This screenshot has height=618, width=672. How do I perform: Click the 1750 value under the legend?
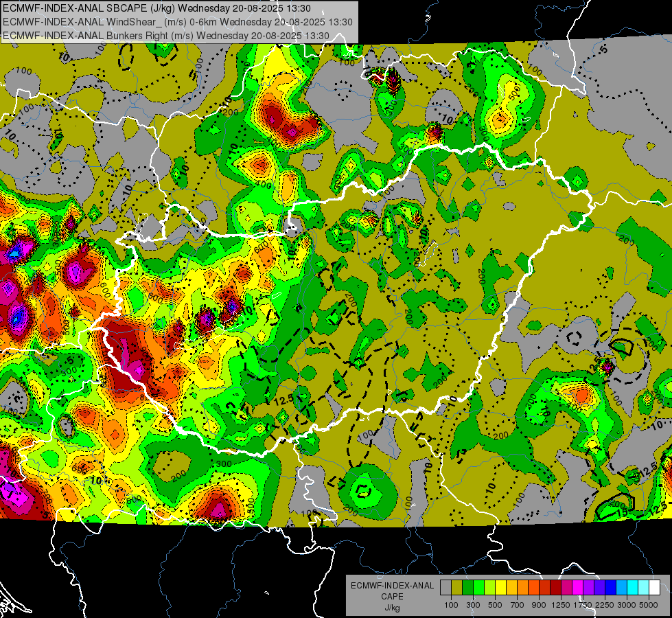(x=583, y=605)
